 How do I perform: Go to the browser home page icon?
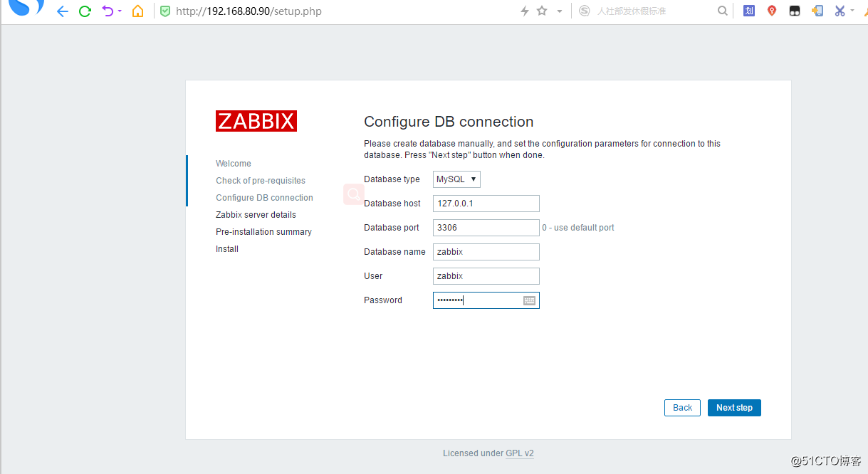pyautogui.click(x=138, y=11)
